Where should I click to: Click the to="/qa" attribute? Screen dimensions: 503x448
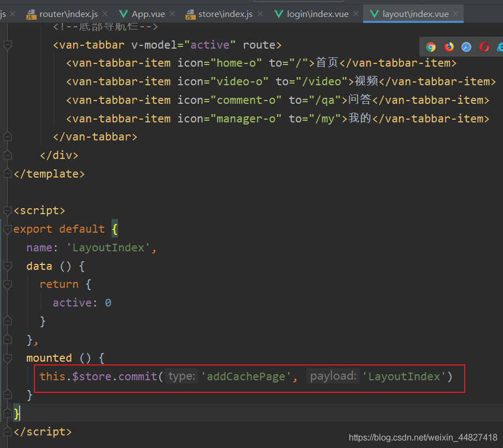point(315,101)
